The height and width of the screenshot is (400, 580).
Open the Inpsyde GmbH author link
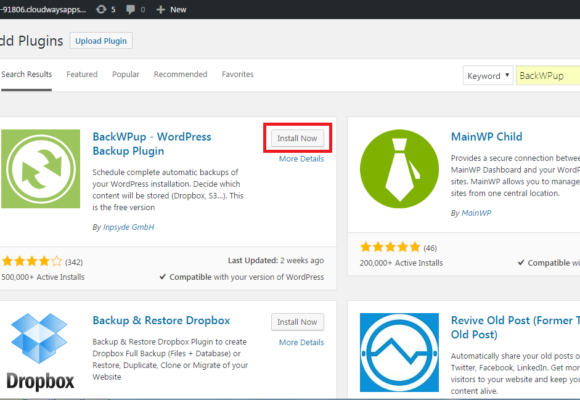coord(129,227)
